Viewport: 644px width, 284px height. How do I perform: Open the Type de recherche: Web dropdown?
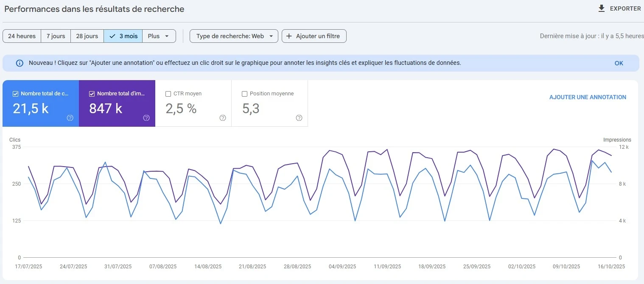pyautogui.click(x=233, y=36)
